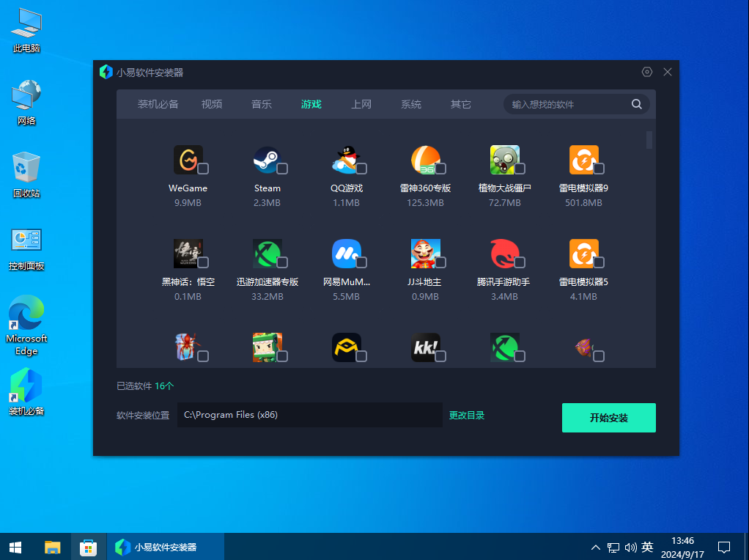Click the search magnifier icon
This screenshot has height=560, width=749.
[636, 104]
